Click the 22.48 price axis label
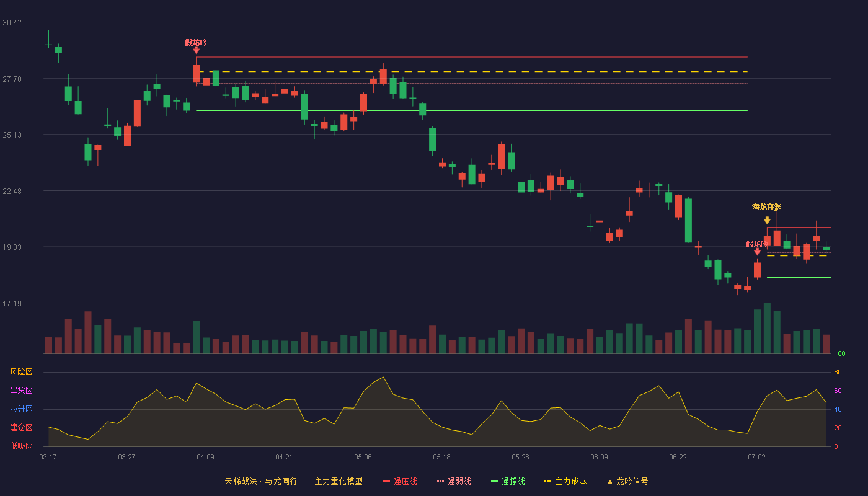The image size is (868, 496). [x=12, y=191]
